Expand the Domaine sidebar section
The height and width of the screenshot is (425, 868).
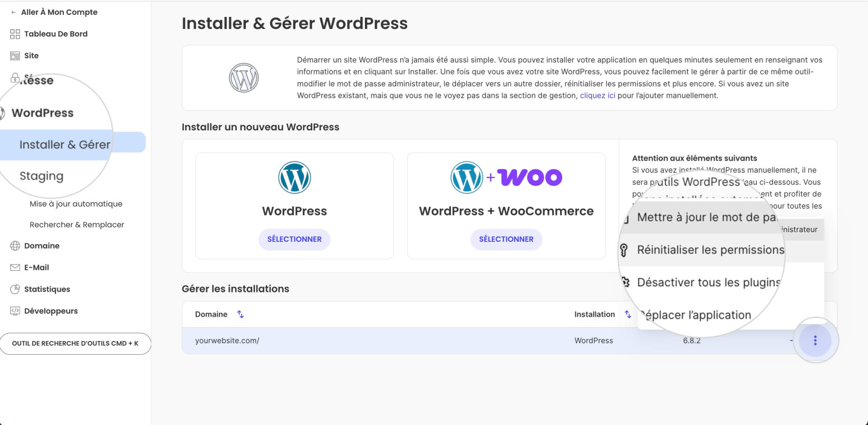click(x=42, y=245)
